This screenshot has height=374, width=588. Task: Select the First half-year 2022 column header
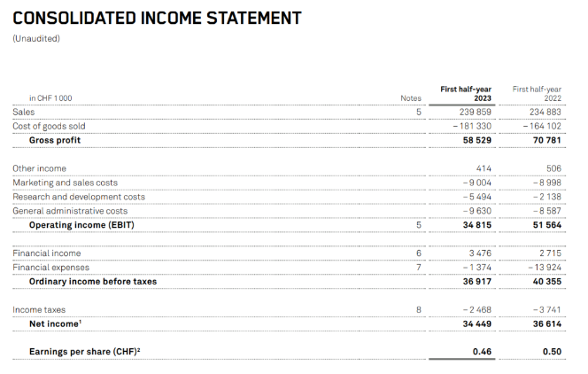click(537, 93)
